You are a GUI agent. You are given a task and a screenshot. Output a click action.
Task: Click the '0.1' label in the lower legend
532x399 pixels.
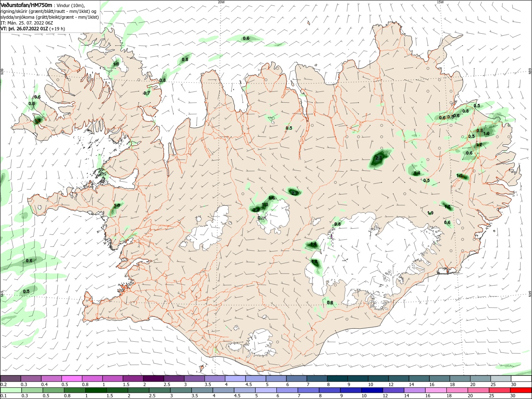click(4, 396)
